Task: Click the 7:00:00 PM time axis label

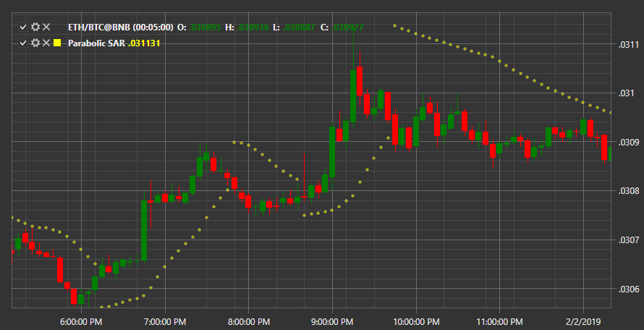Action: click(x=165, y=321)
